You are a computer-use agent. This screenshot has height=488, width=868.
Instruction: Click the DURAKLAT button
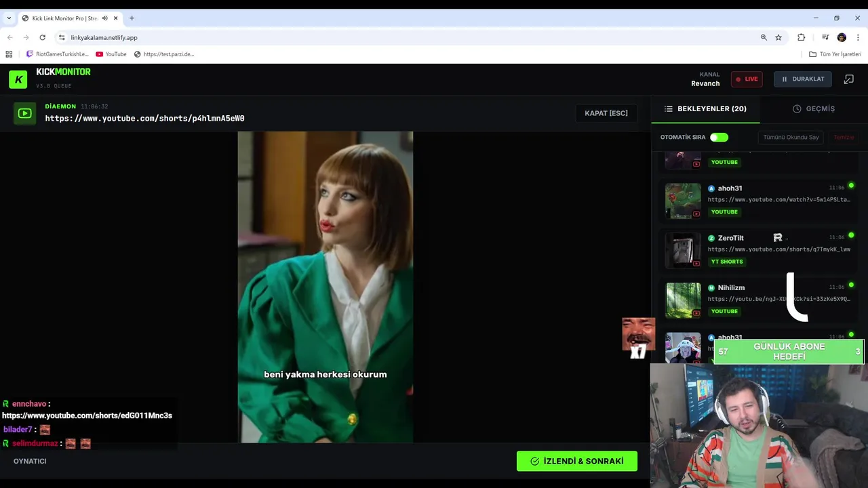802,79
